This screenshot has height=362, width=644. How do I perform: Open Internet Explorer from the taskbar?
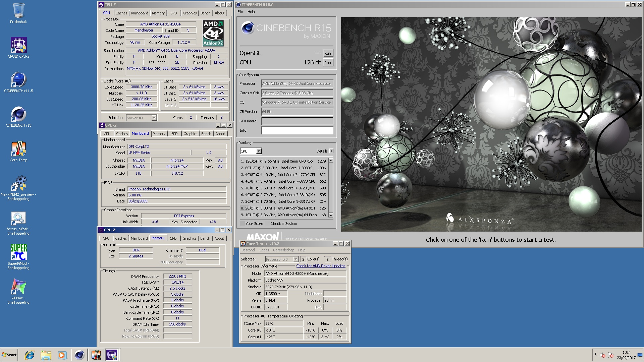pos(30,355)
